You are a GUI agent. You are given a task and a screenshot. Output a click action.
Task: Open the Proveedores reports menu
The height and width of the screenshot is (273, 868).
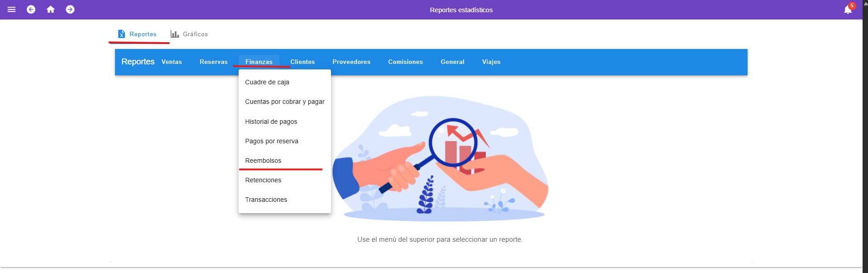click(x=351, y=62)
